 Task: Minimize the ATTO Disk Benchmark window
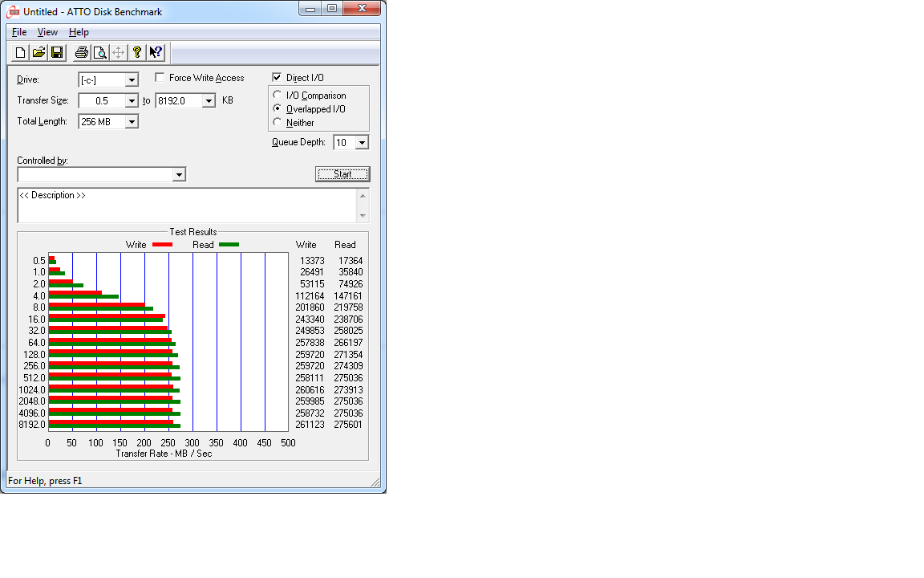[310, 8]
